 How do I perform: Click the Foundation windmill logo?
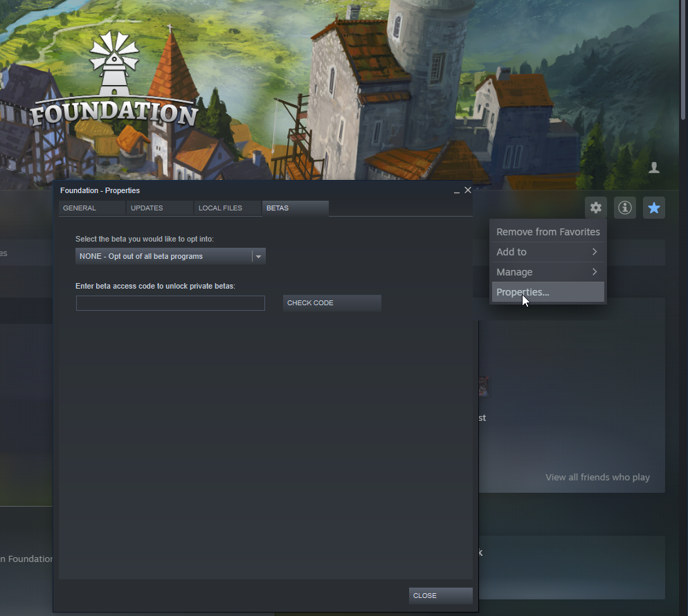(x=114, y=80)
